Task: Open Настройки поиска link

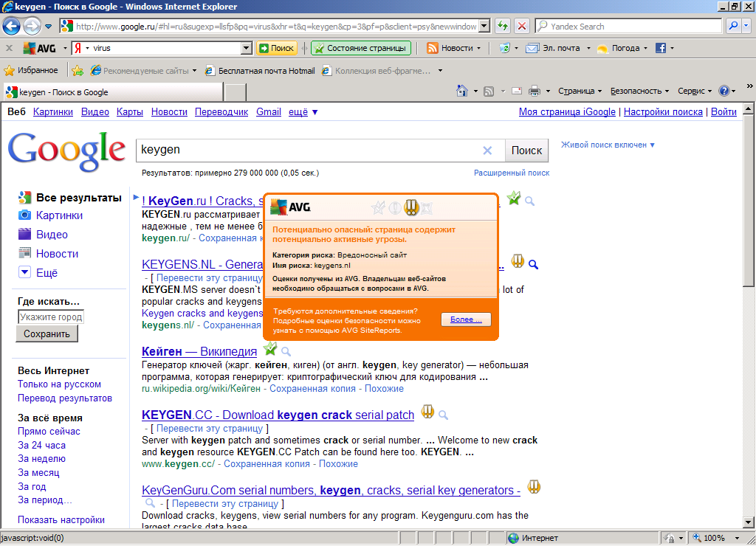Action: pyautogui.click(x=663, y=112)
